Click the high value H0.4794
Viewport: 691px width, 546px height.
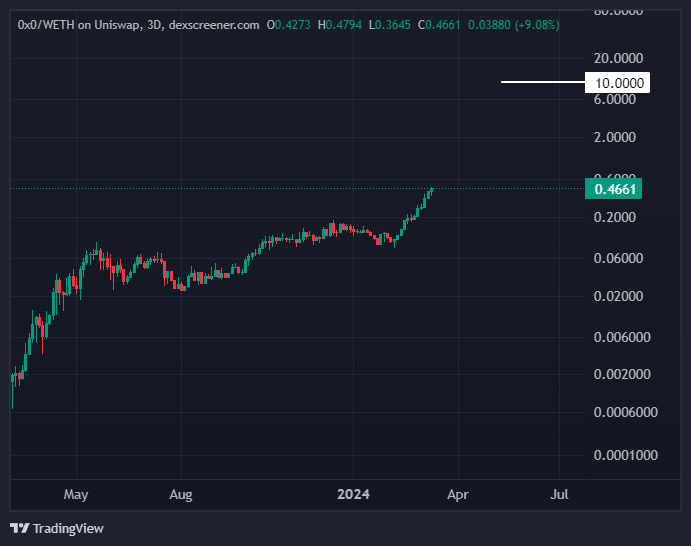click(x=340, y=25)
